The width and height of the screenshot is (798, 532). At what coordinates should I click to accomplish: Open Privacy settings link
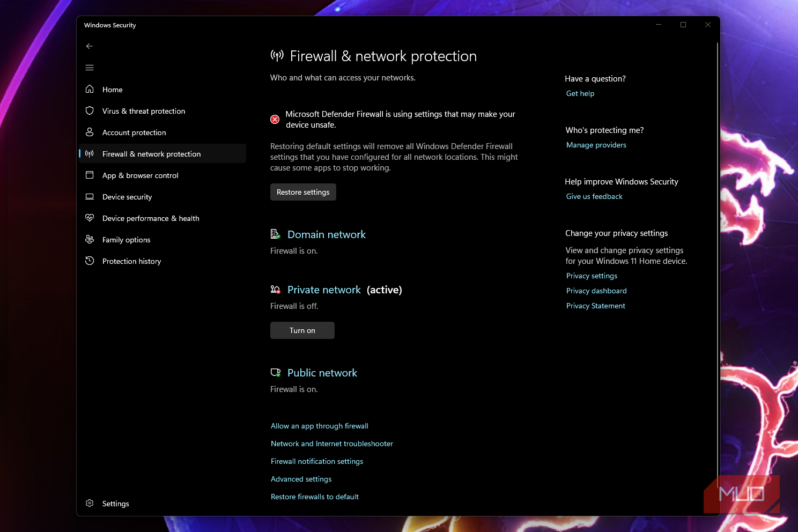click(x=592, y=276)
